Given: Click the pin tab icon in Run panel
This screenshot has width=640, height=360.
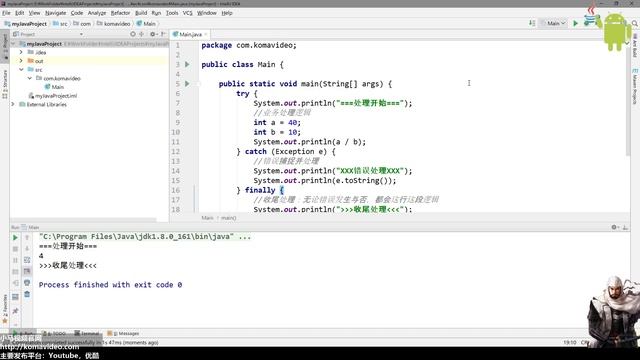Looking at the screenshot, I should [x=15, y=311].
